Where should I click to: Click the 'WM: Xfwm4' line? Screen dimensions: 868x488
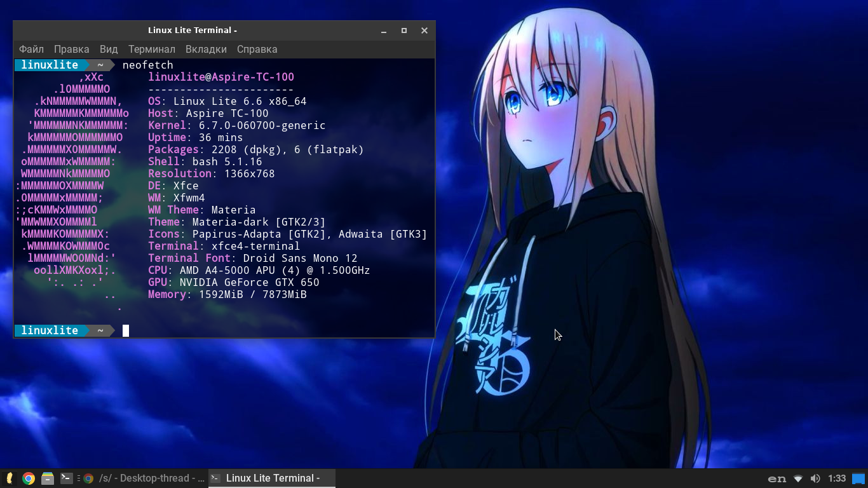click(177, 198)
